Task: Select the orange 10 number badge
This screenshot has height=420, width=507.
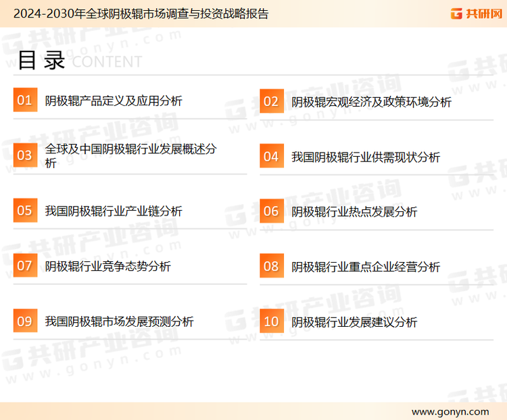Action: [x=272, y=321]
